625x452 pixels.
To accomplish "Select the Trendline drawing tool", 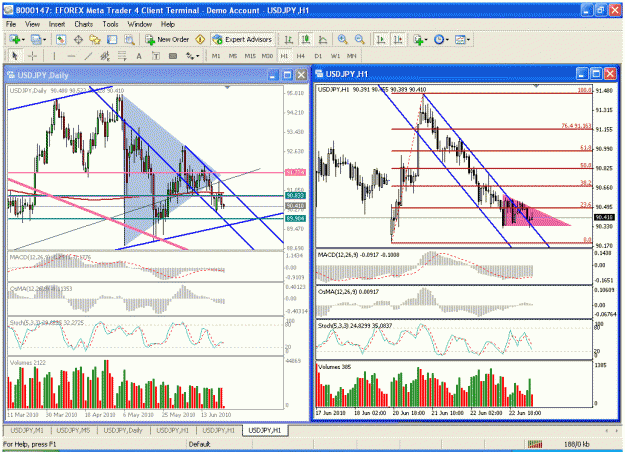I will (88, 56).
